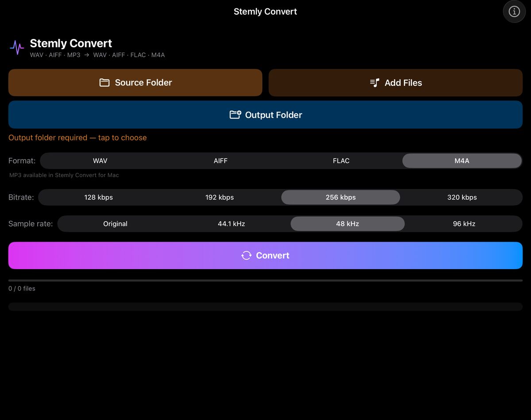Open the info button in top corner

(x=514, y=12)
